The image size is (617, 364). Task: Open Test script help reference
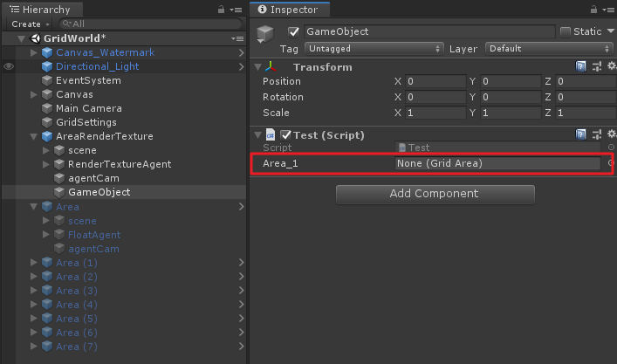pyautogui.click(x=581, y=134)
